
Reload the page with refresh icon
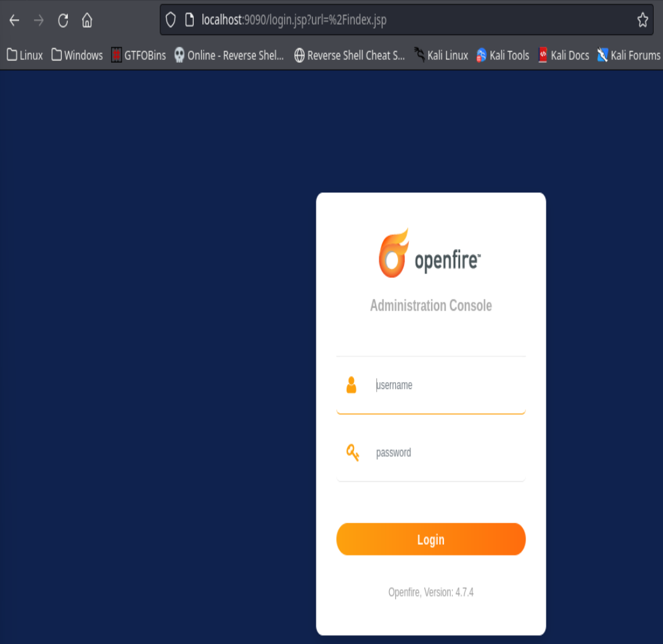[63, 20]
